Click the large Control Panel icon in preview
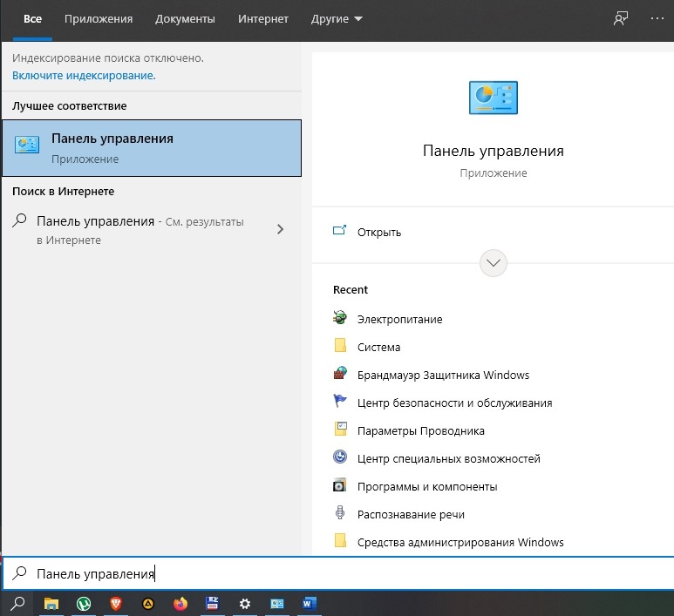Viewport: 674px width, 616px height. 493,98
